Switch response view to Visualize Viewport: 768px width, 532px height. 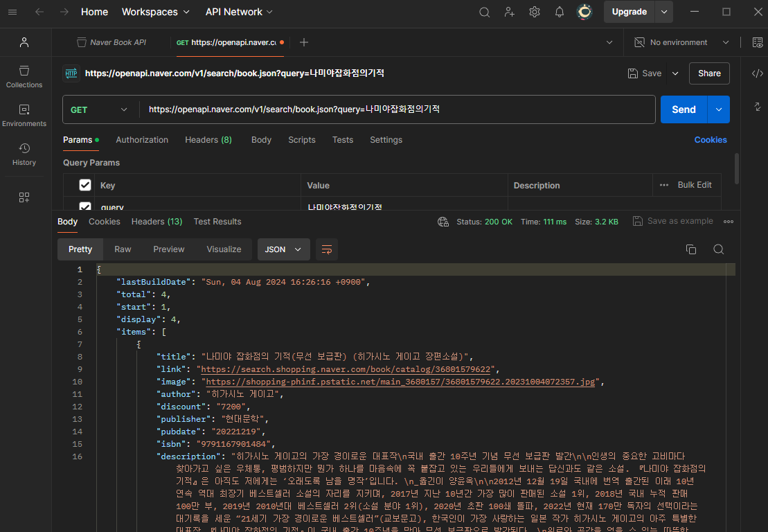pos(224,249)
